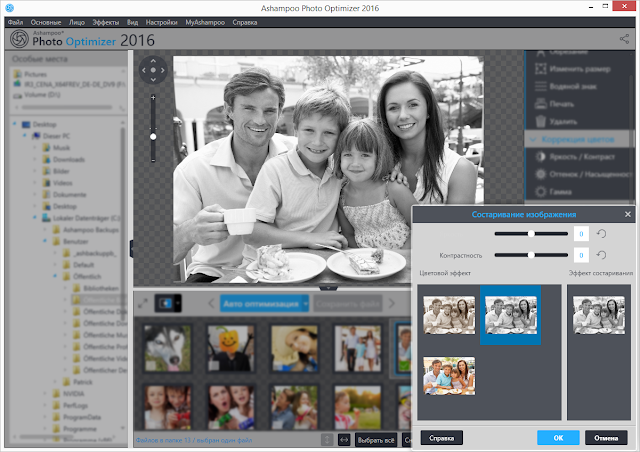Click the Водяной знак watermark icon

click(x=541, y=86)
